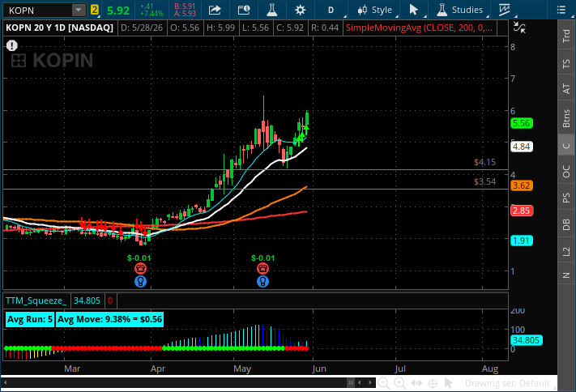Open the list menu icon at top right
The height and width of the screenshot is (392, 576).
click(561, 10)
